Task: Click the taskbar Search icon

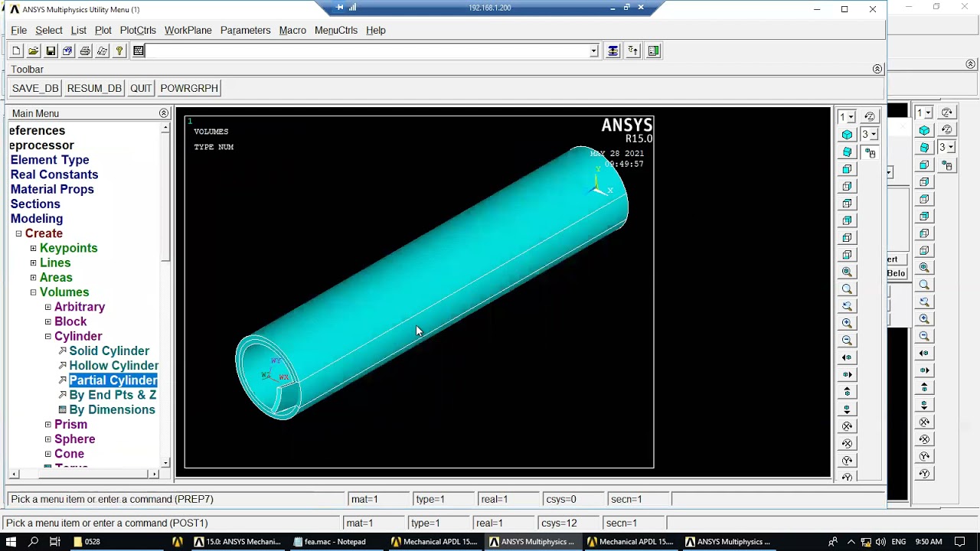Action: (33, 542)
